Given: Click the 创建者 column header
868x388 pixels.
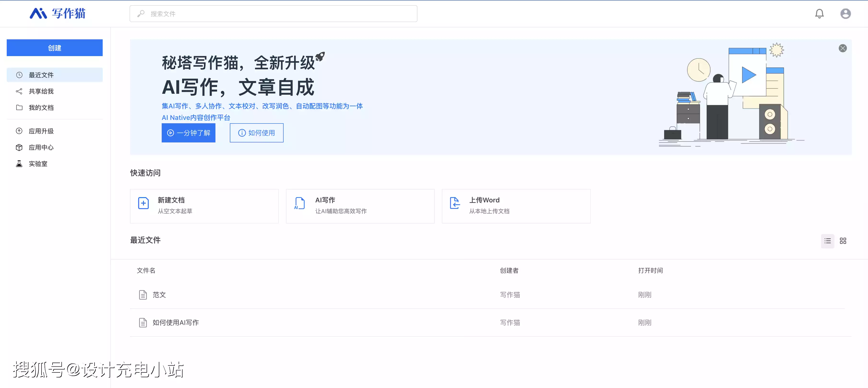Looking at the screenshot, I should point(509,270).
